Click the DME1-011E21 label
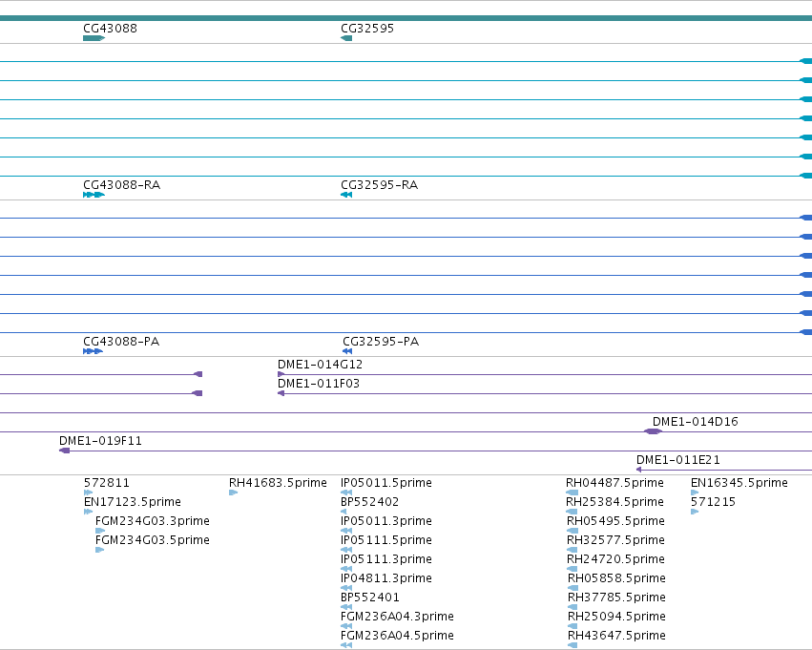 pyautogui.click(x=677, y=460)
